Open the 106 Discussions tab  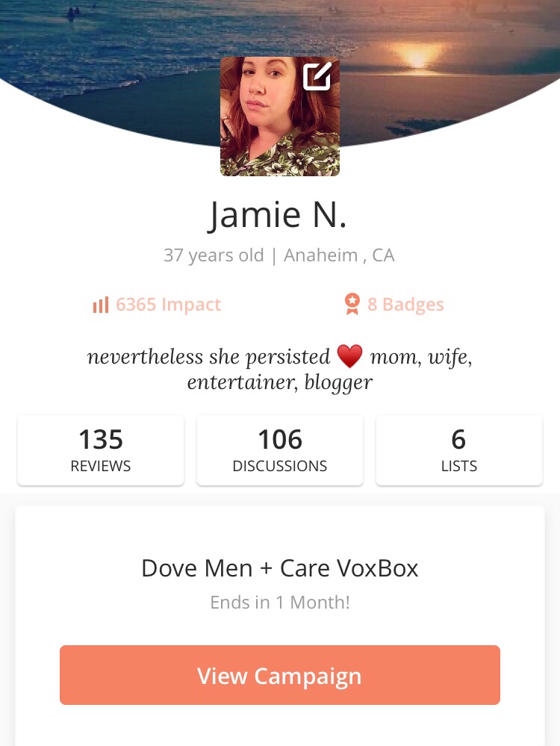280,450
